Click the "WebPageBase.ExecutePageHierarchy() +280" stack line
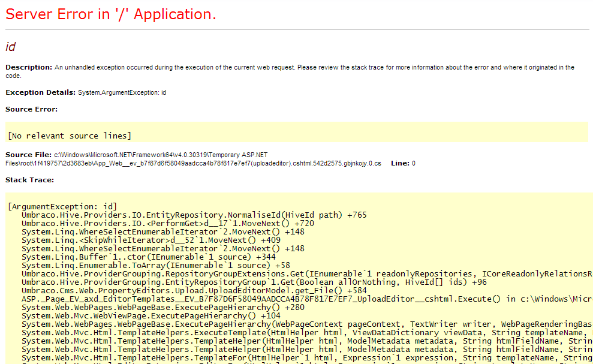The image size is (593, 364). pyautogui.click(x=163, y=308)
